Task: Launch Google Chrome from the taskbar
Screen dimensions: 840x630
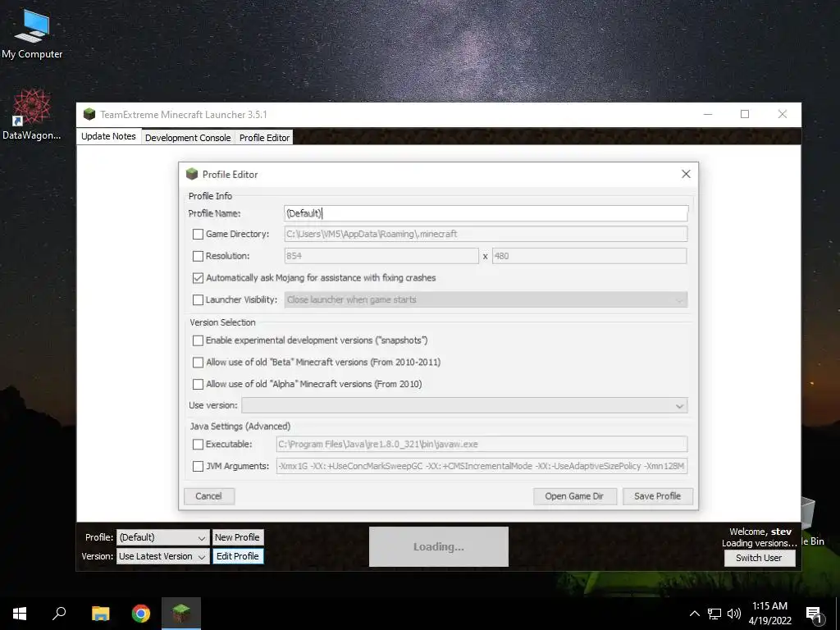Action: 141,614
